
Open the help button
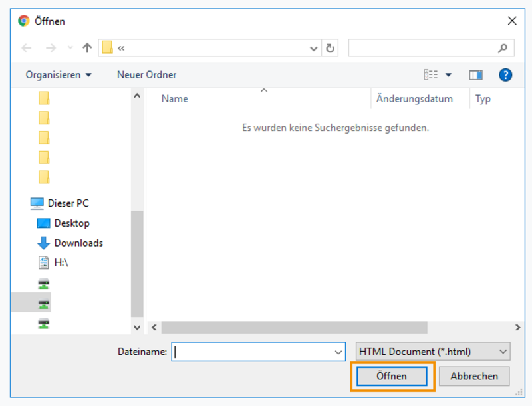[505, 75]
